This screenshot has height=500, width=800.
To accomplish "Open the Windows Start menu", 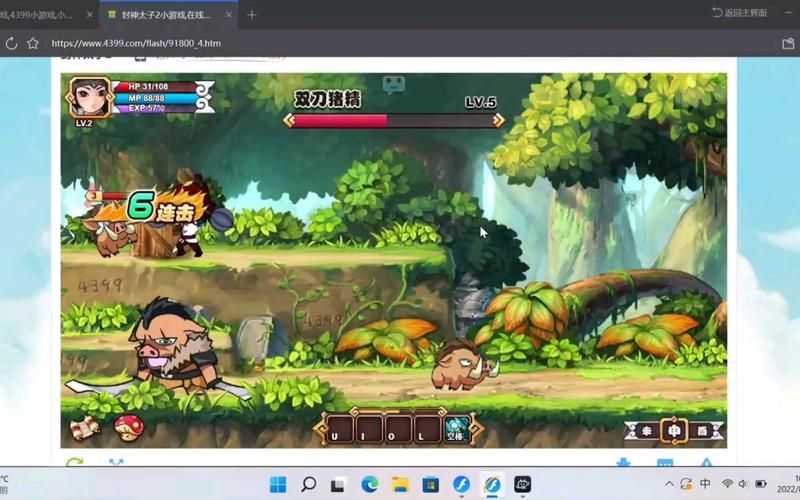I will click(278, 484).
